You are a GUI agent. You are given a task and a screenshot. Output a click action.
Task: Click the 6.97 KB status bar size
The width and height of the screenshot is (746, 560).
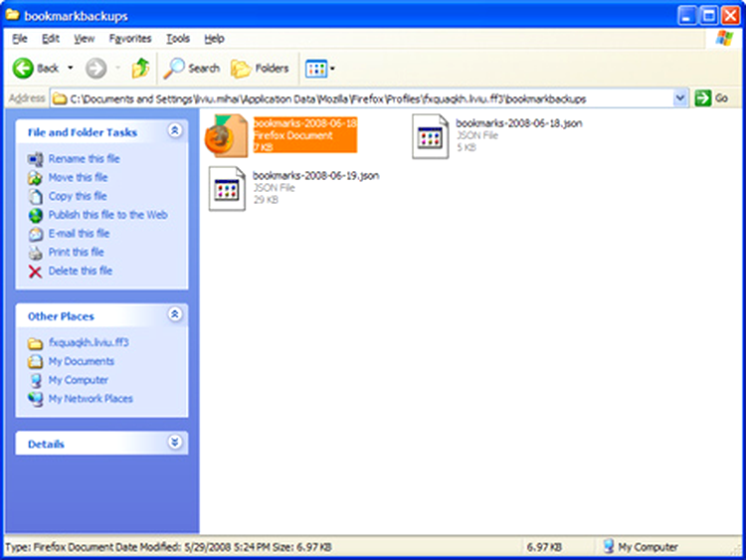(x=544, y=547)
